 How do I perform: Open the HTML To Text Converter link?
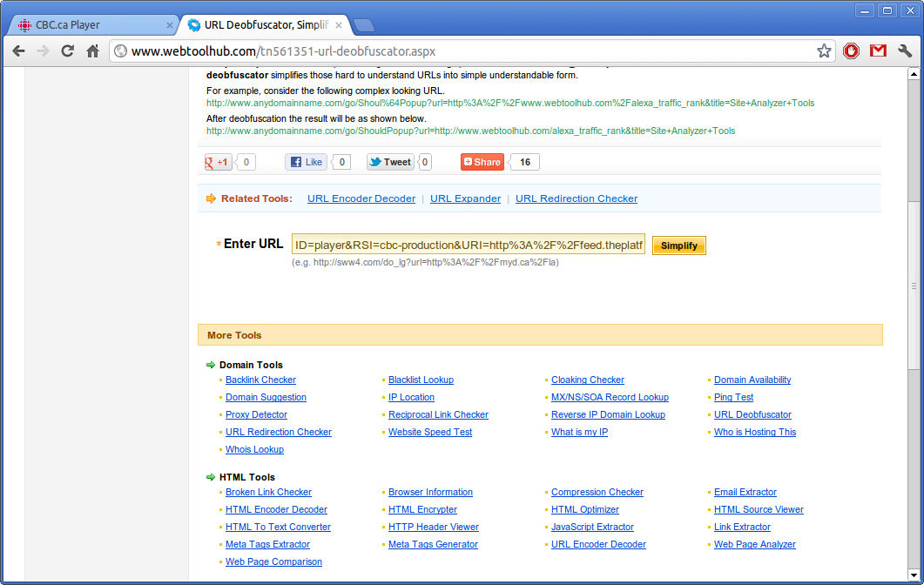278,527
